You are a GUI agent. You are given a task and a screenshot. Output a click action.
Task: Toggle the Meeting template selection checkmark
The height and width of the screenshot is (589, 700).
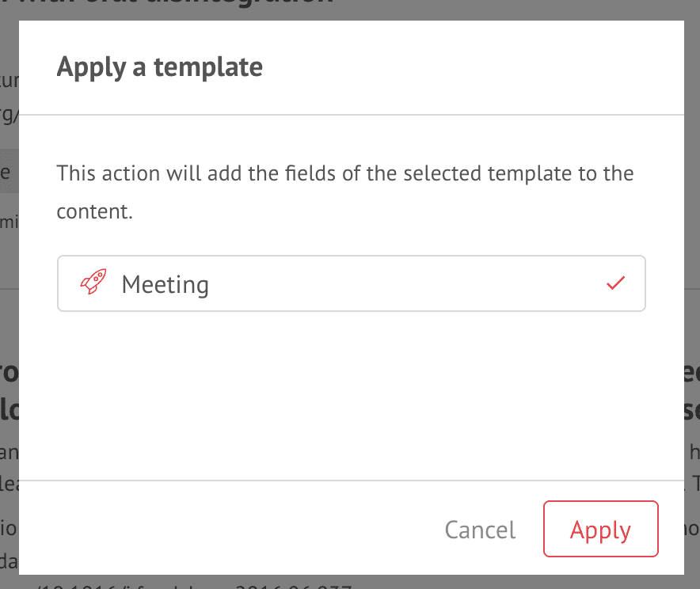[615, 283]
